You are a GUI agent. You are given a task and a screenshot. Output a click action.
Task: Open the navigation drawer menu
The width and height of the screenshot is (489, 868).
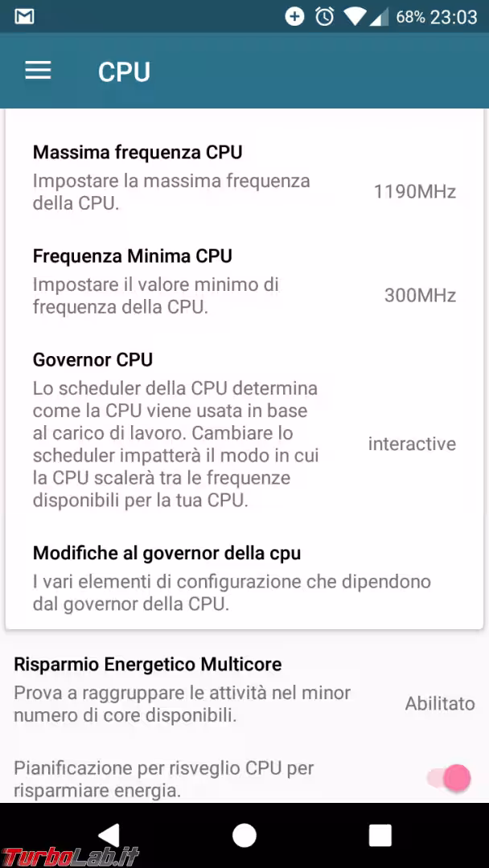pyautogui.click(x=37, y=71)
